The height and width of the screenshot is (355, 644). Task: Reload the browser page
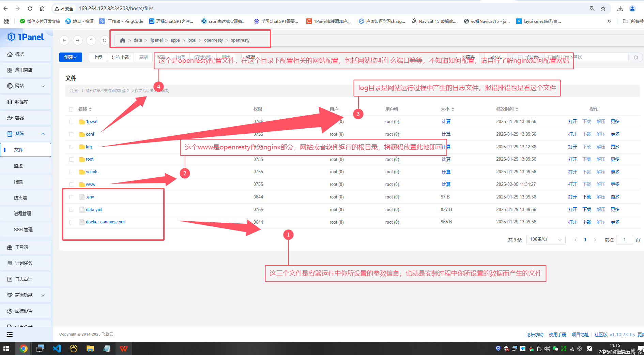30,9
